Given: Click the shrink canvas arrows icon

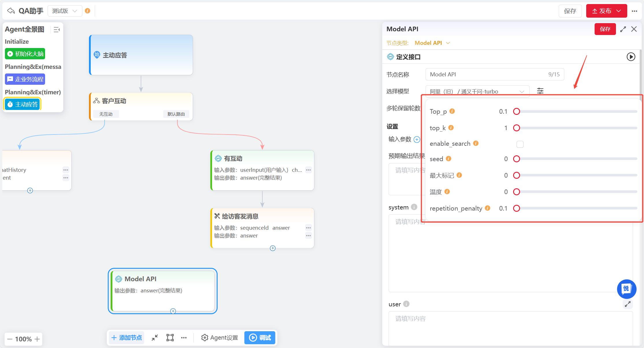Looking at the screenshot, I should (155, 338).
